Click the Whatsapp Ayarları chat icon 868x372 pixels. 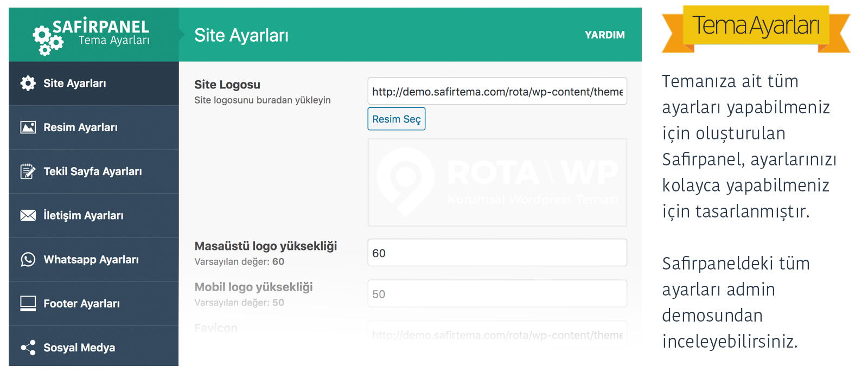(28, 259)
